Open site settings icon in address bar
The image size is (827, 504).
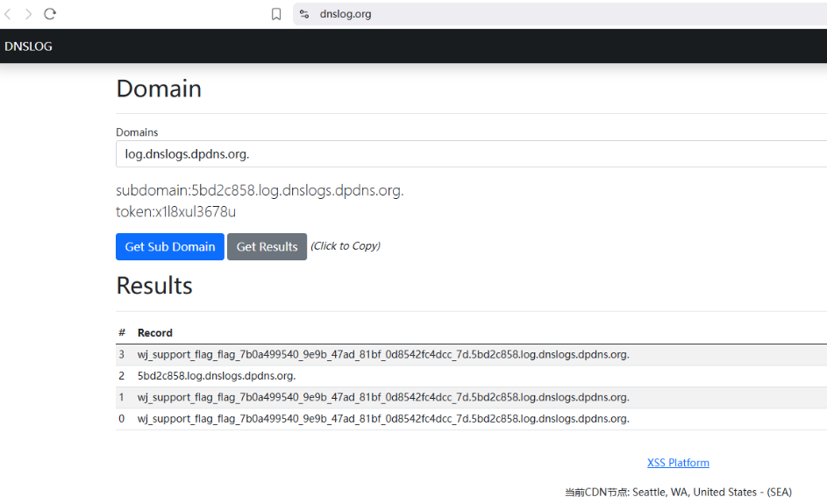(x=304, y=14)
